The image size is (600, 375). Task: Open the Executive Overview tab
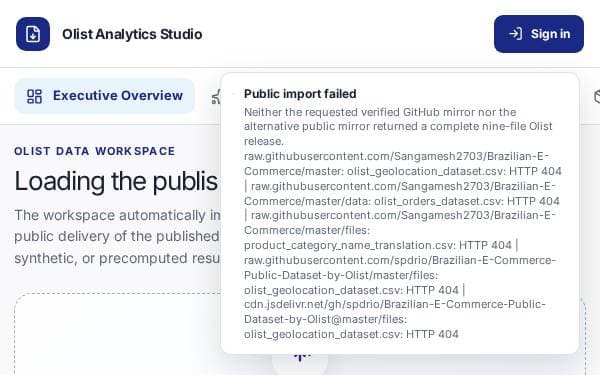point(104,96)
